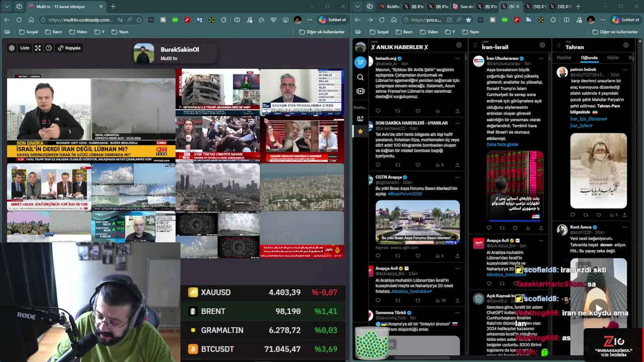Open search in X Pro sidebar

(x=360, y=77)
